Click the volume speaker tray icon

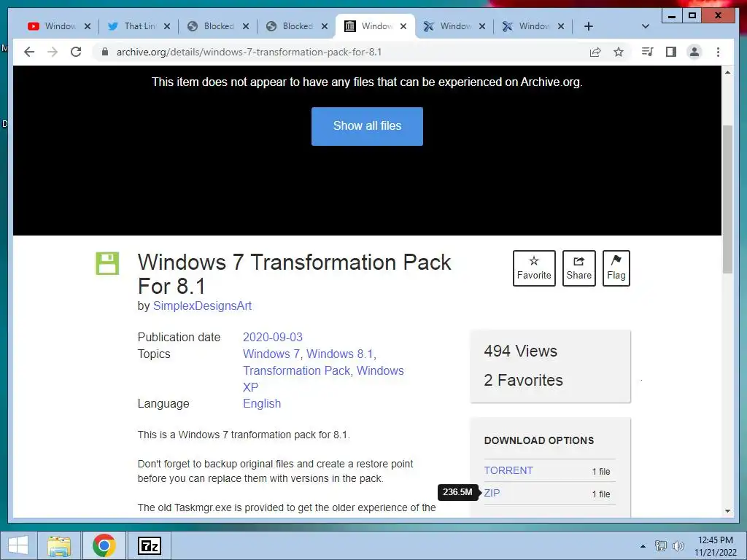[x=678, y=546]
